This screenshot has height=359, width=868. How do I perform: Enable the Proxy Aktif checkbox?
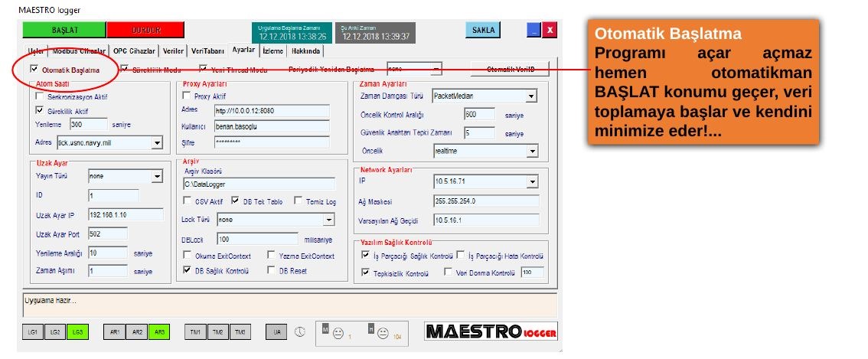coord(186,96)
